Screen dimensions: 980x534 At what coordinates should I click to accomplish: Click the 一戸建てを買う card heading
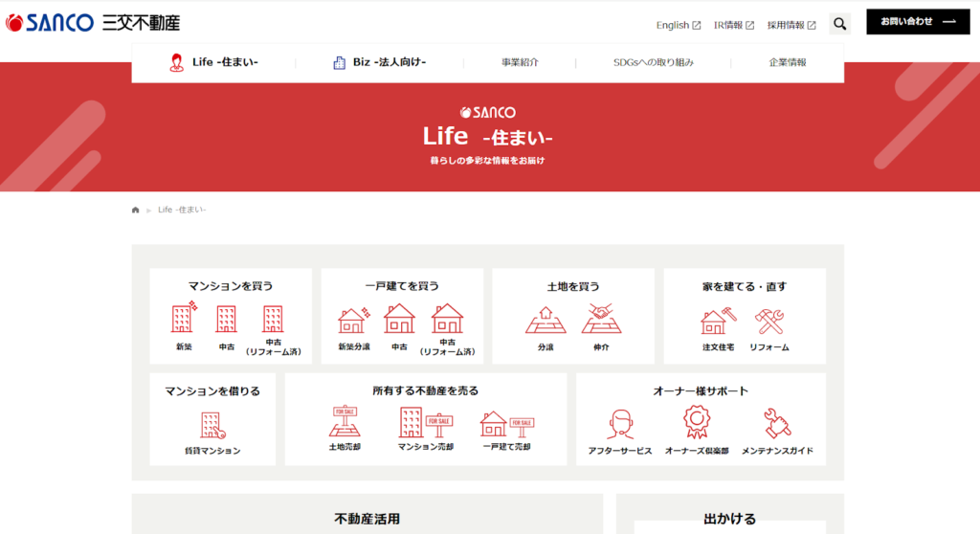(402, 286)
